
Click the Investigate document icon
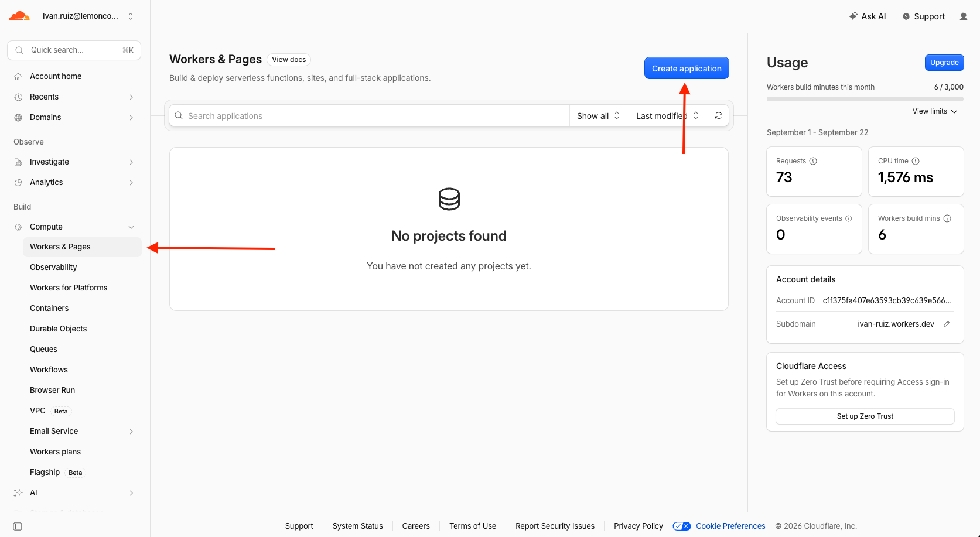click(18, 162)
